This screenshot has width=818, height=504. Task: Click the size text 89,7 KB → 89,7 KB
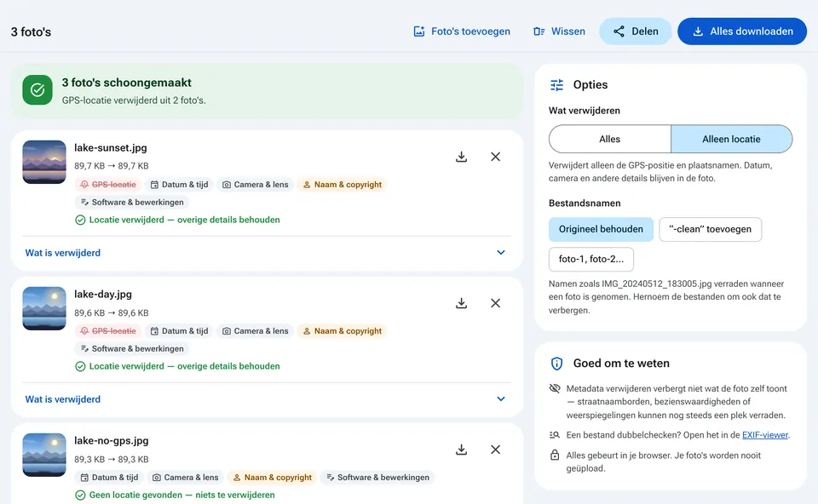pyautogui.click(x=111, y=166)
